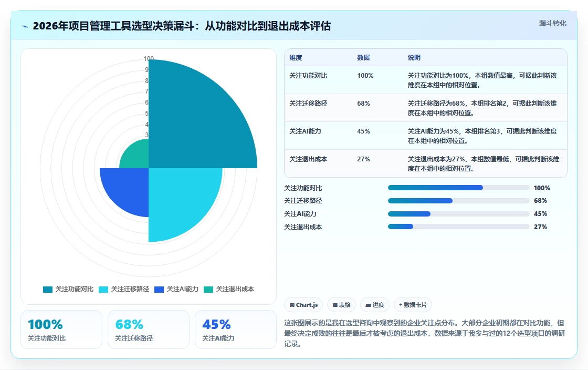Click the 100% cell in the table
Viewport: 588px width, 370px height.
365,76
